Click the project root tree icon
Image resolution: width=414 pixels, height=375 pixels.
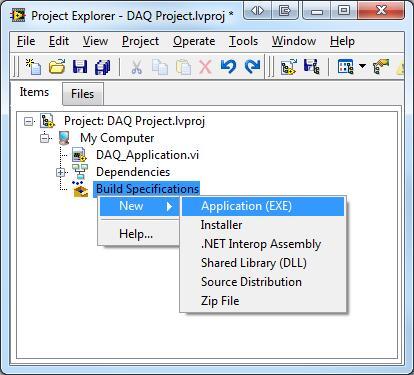[x=47, y=121]
